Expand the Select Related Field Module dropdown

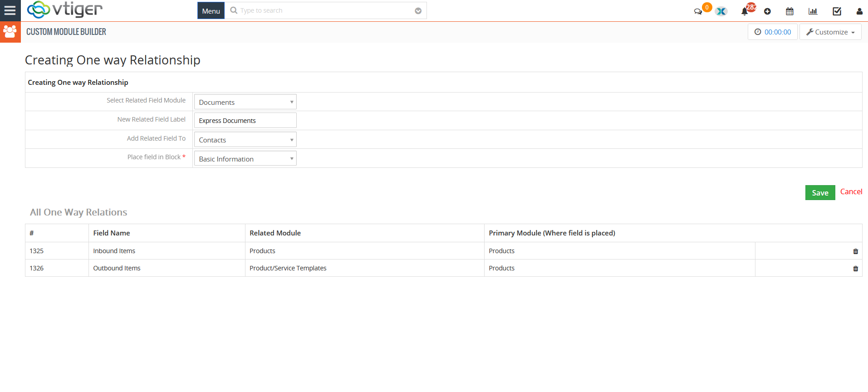pyautogui.click(x=245, y=102)
